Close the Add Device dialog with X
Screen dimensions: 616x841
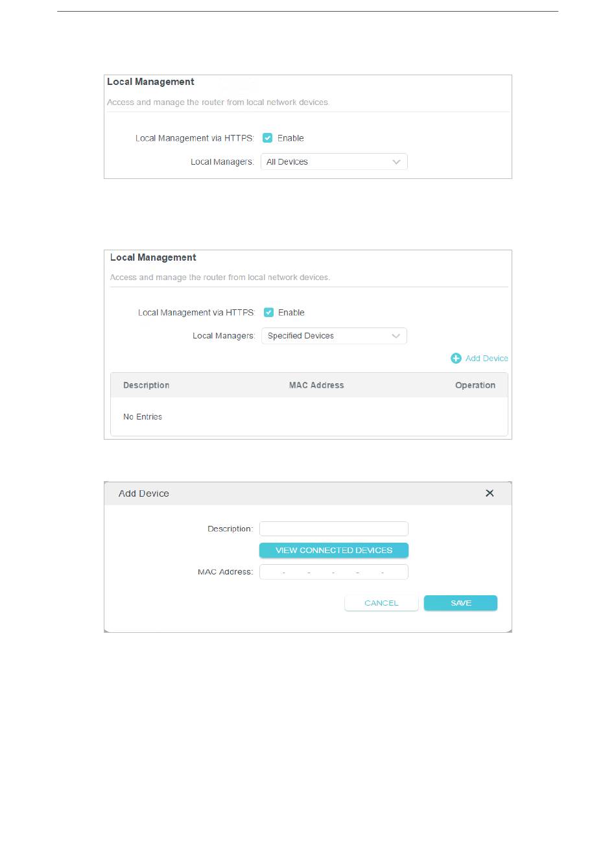pyautogui.click(x=490, y=493)
